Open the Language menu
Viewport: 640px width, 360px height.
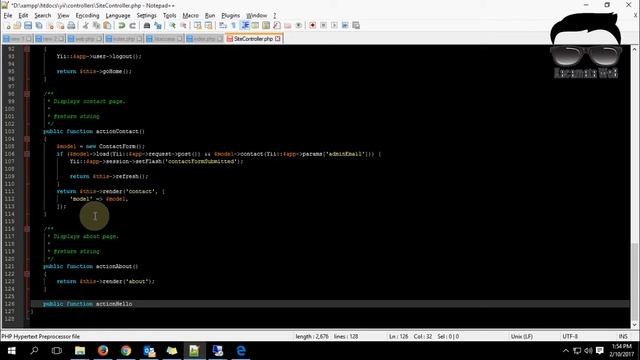click(x=118, y=16)
